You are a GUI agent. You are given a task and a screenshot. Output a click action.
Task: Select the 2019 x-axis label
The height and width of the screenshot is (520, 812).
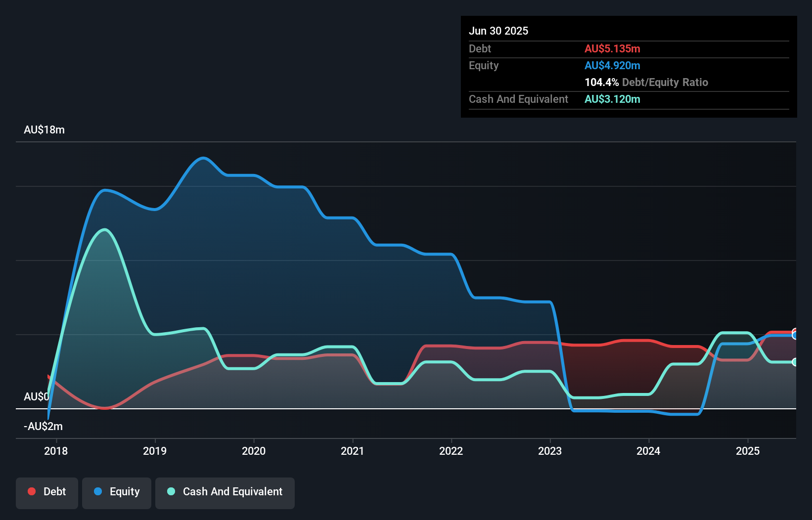click(155, 451)
